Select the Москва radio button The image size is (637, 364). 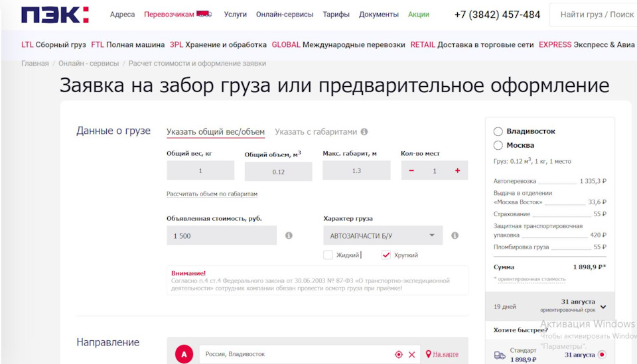pyautogui.click(x=498, y=145)
